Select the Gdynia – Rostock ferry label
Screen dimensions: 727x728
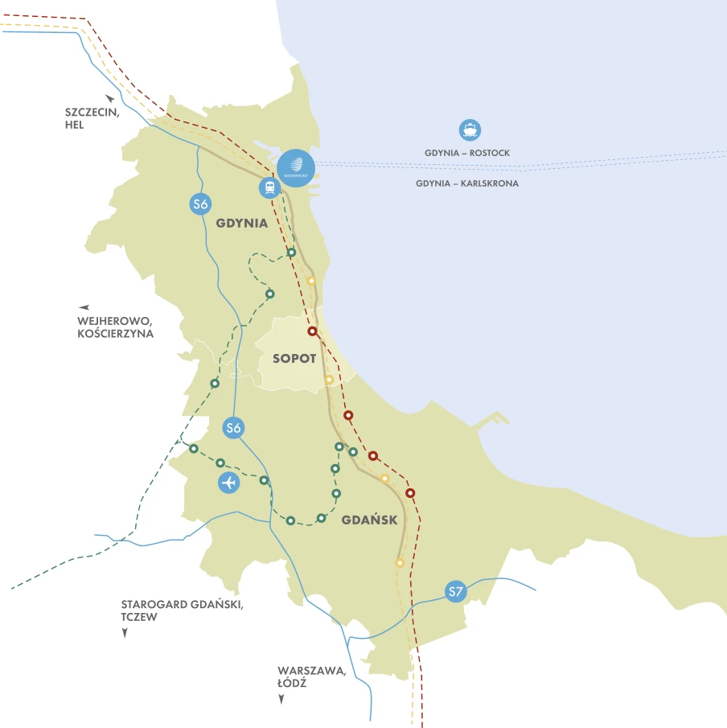point(467,153)
